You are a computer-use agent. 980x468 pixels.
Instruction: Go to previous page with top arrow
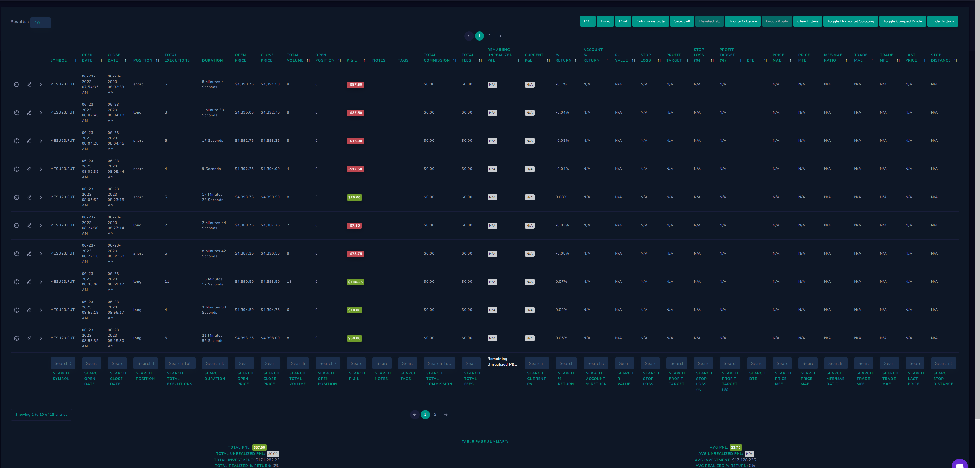click(x=469, y=36)
